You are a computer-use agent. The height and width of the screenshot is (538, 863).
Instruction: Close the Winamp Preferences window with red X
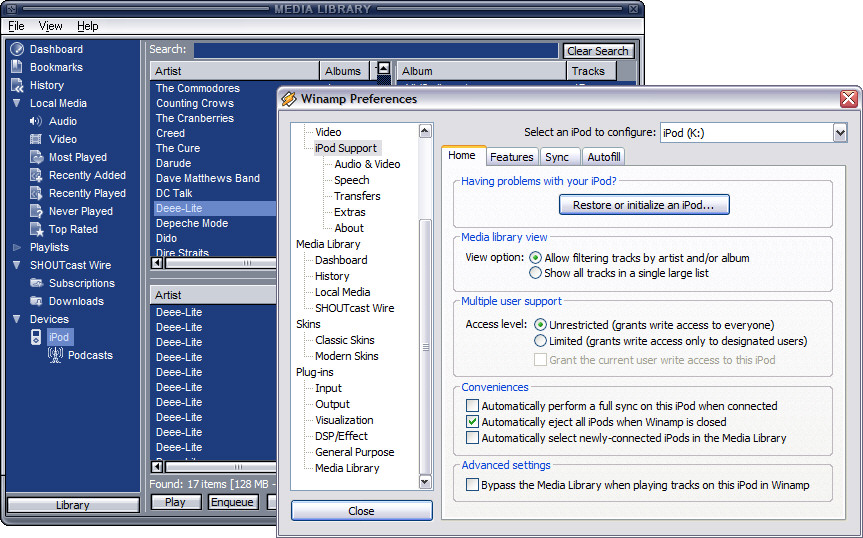point(848,99)
